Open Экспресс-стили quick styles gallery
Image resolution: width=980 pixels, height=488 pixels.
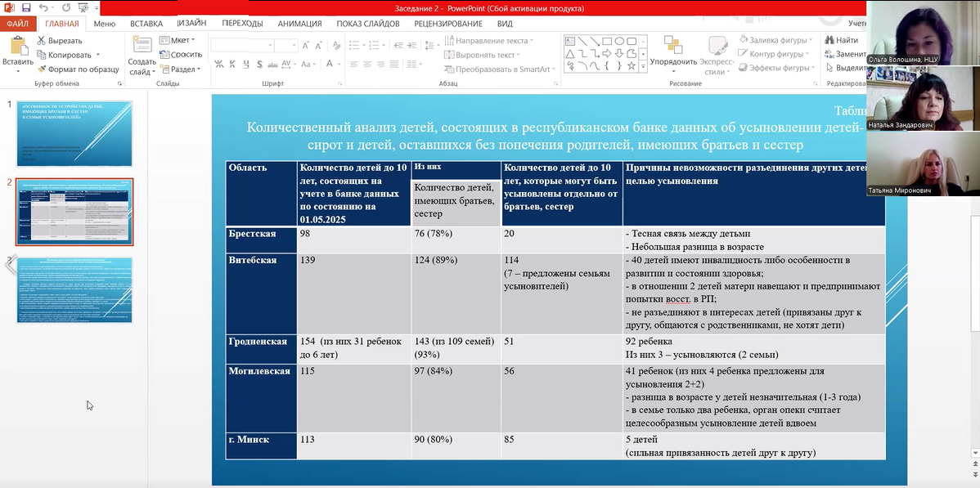[x=717, y=55]
